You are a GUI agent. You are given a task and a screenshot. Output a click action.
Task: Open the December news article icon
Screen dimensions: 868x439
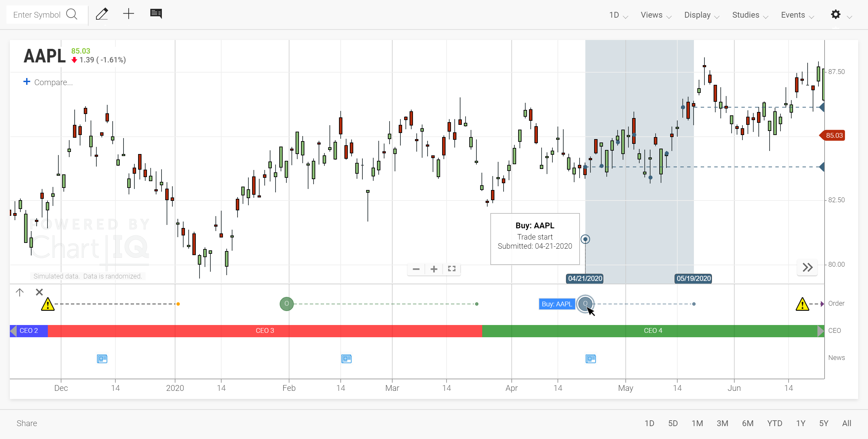point(102,359)
